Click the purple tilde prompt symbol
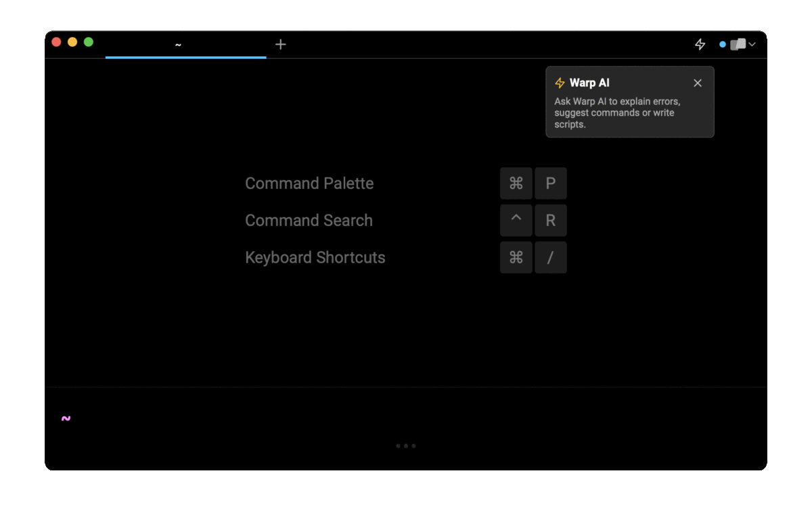 65,418
